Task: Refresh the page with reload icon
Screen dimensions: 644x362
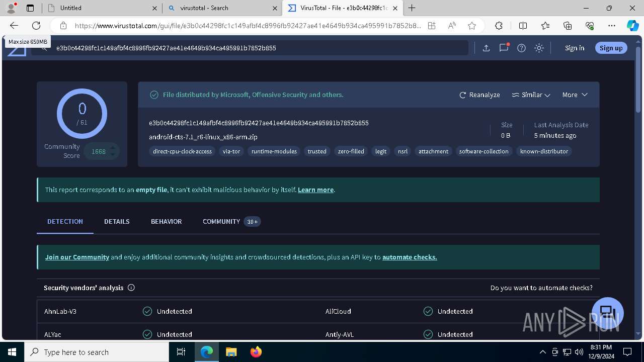Action: 36,26
